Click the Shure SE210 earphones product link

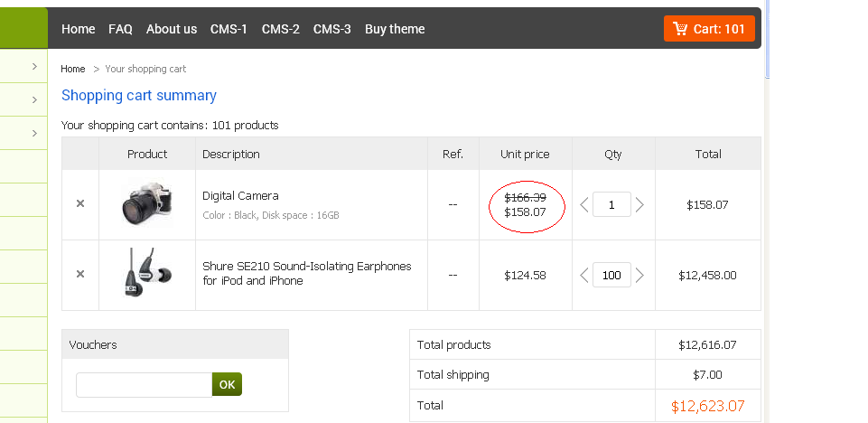pyautogui.click(x=307, y=273)
